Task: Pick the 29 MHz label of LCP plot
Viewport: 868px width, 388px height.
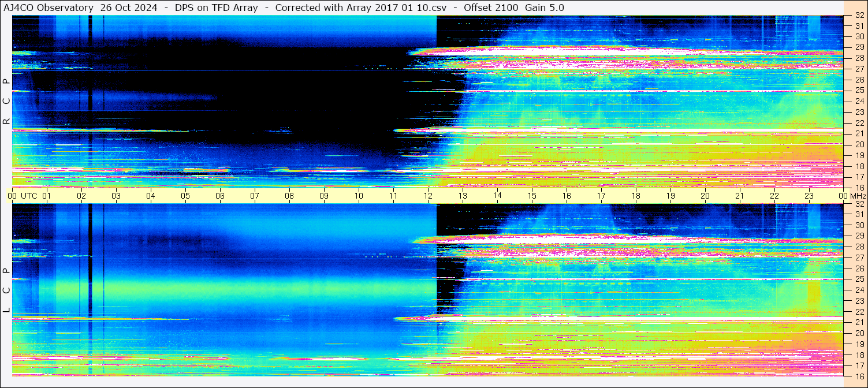Action: [859, 236]
